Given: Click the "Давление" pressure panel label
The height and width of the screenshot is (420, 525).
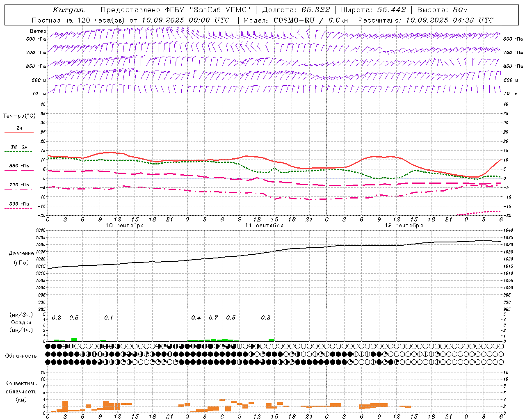Looking at the screenshot, I should [x=21, y=253].
